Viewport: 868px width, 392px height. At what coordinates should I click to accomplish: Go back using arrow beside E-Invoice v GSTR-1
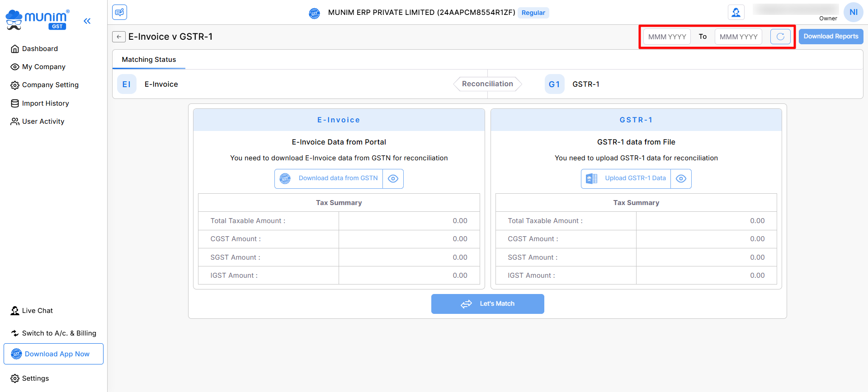[118, 37]
